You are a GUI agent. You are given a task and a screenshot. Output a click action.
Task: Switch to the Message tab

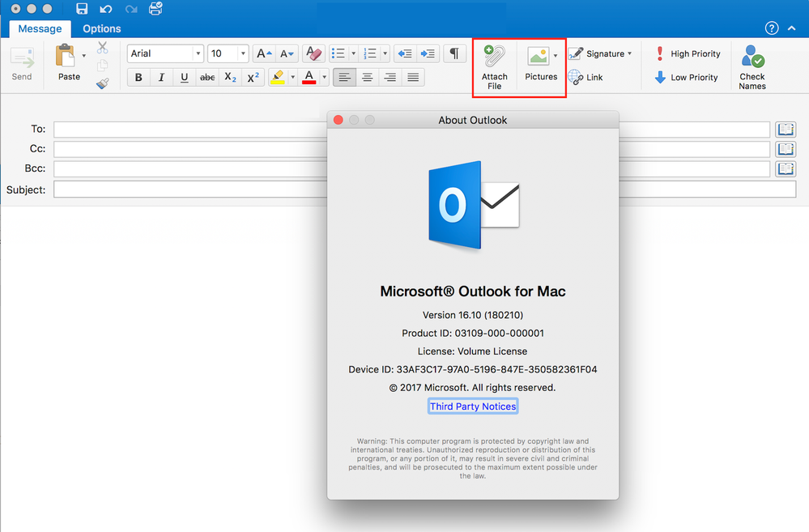point(40,29)
